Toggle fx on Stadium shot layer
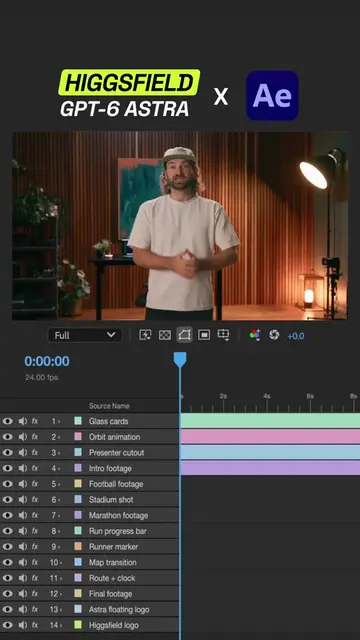Viewport: 360px width, 640px height. pos(35,500)
